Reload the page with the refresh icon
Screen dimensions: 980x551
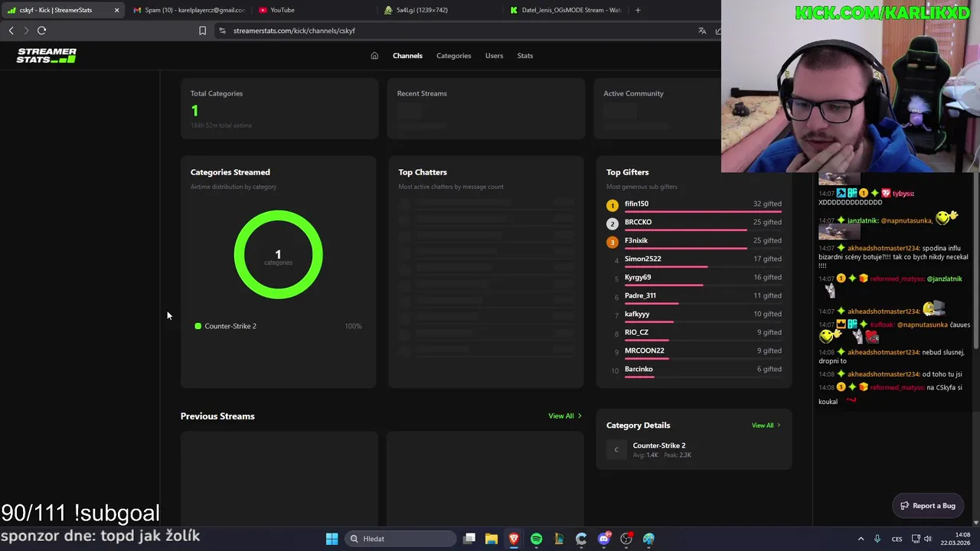[42, 31]
